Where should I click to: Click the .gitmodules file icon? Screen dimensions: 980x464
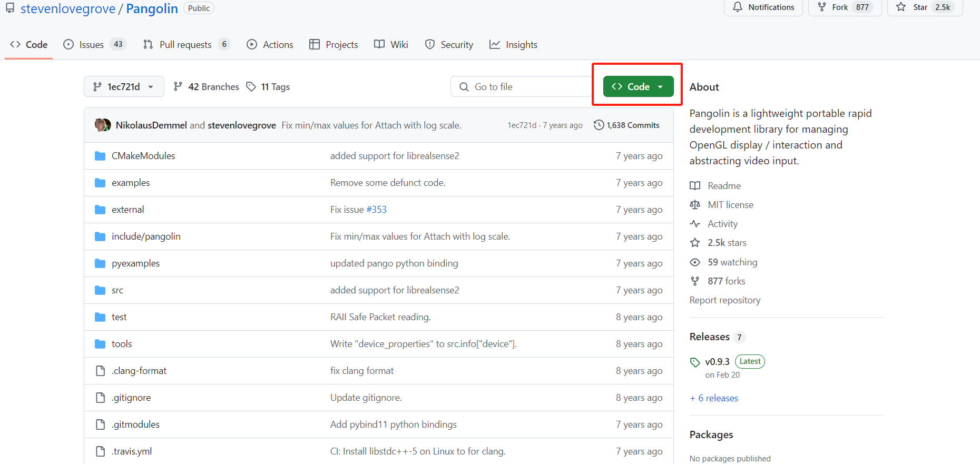click(100, 424)
